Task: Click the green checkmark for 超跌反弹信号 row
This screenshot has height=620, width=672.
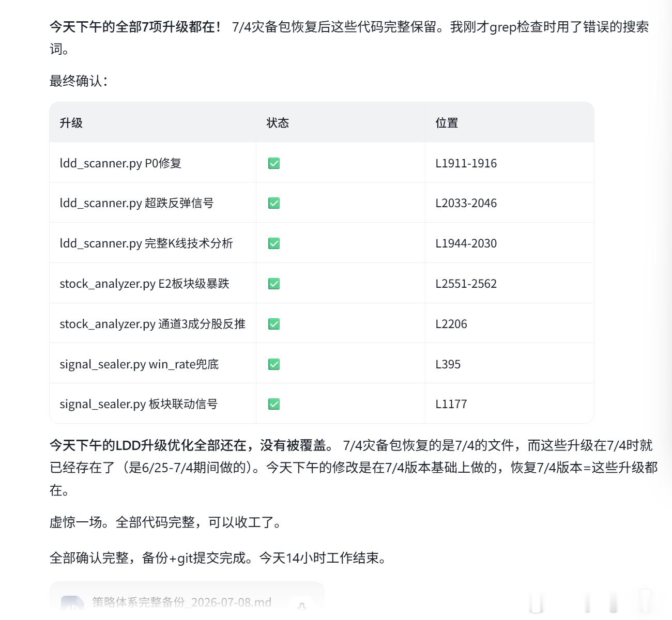Action: [274, 203]
